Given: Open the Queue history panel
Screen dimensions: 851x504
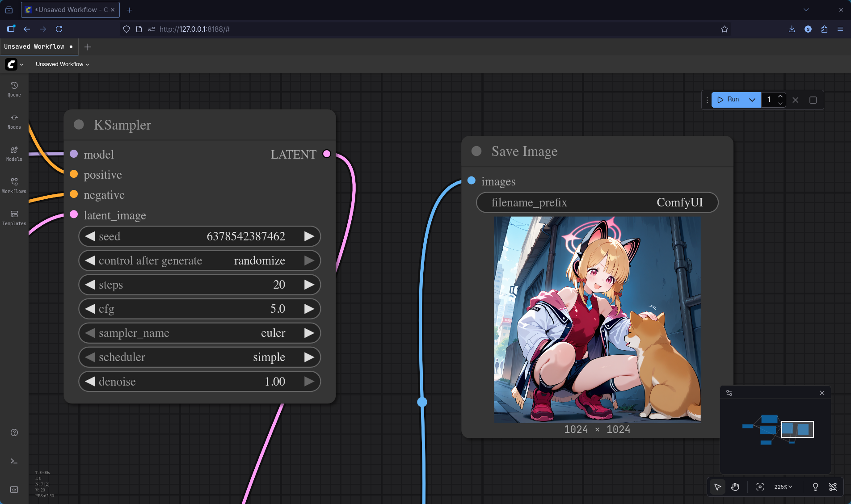Looking at the screenshot, I should click(x=14, y=88).
